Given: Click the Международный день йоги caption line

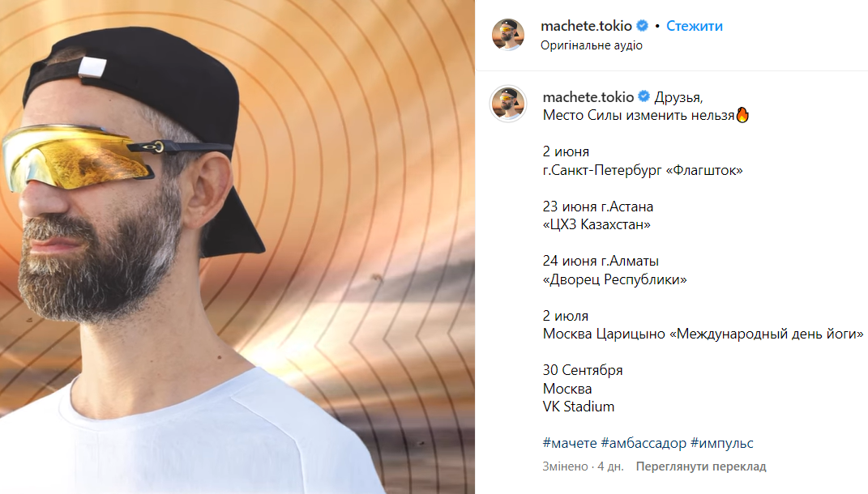Looking at the screenshot, I should [703, 334].
